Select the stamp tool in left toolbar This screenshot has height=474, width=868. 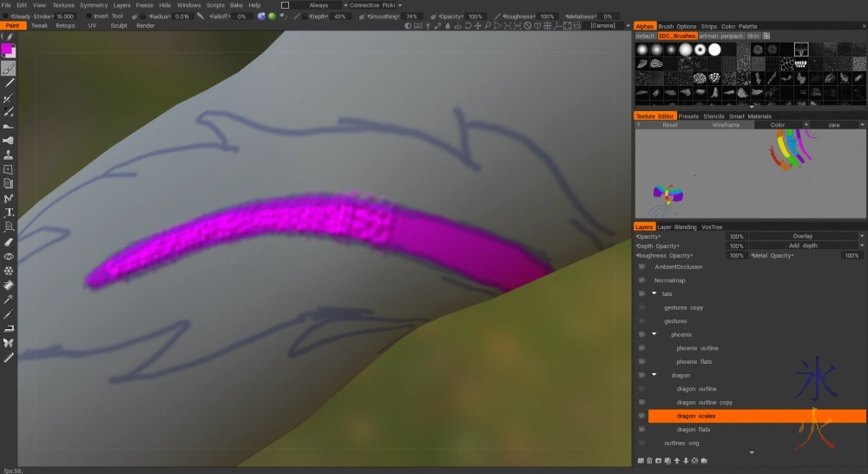click(x=9, y=155)
